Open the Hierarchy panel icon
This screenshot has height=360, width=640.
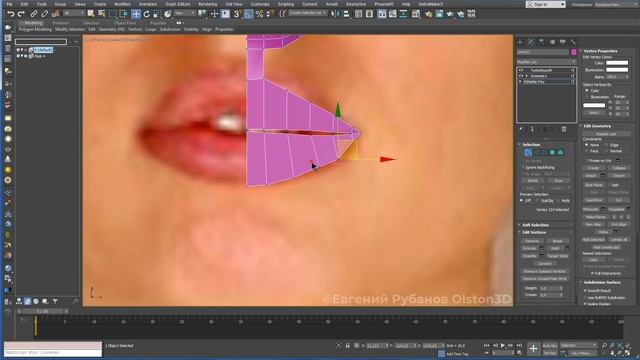[x=541, y=42]
